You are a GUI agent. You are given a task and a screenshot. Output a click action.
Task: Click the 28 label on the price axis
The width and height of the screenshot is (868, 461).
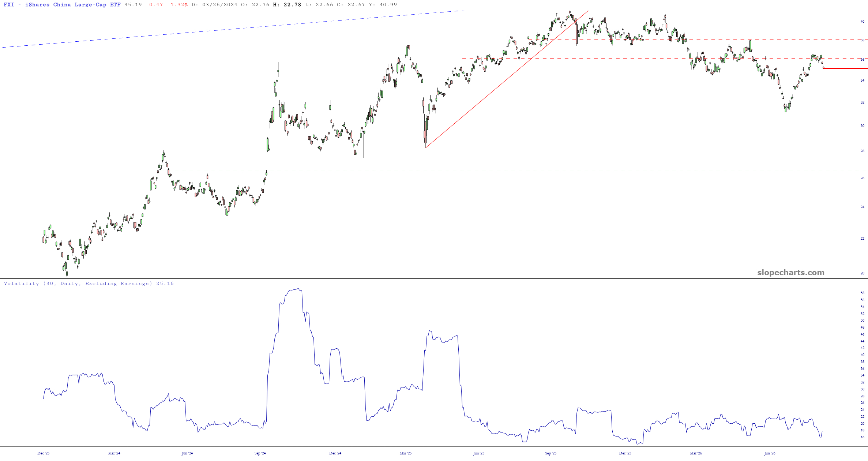pos(862,151)
